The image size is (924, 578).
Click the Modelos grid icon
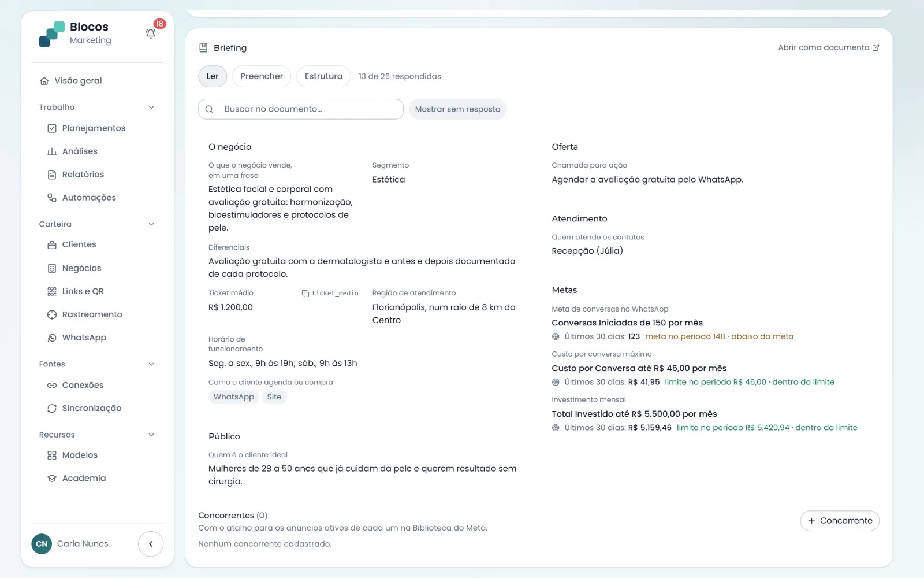click(52, 455)
